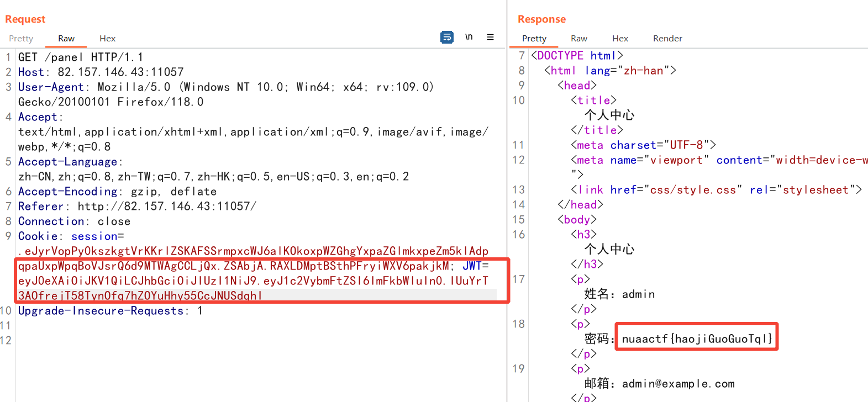Click the User-Agent header name
This screenshot has height=402, width=868.
pyautogui.click(x=51, y=87)
